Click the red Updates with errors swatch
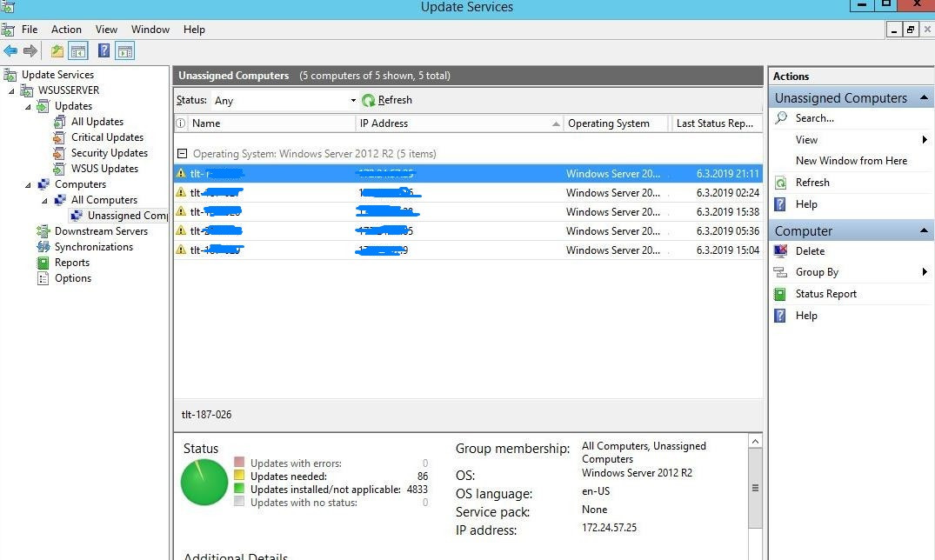This screenshot has height=560, width=935. click(239, 463)
